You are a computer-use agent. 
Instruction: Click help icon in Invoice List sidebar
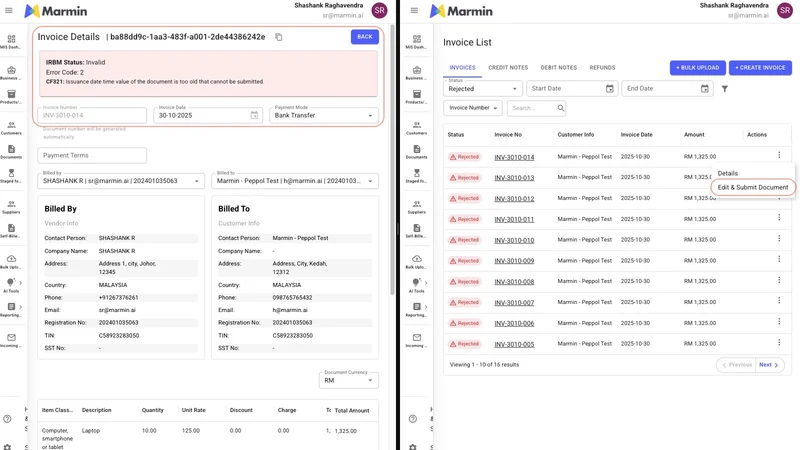tap(413, 419)
